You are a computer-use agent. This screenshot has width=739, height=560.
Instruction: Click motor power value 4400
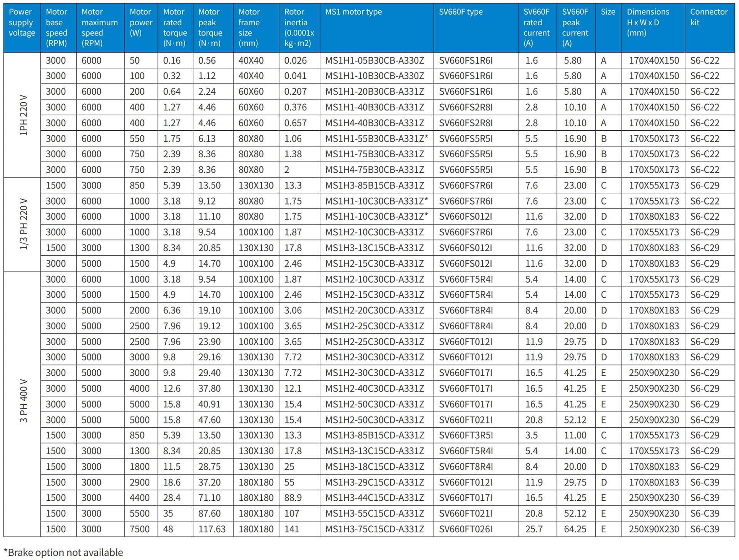[139, 498]
